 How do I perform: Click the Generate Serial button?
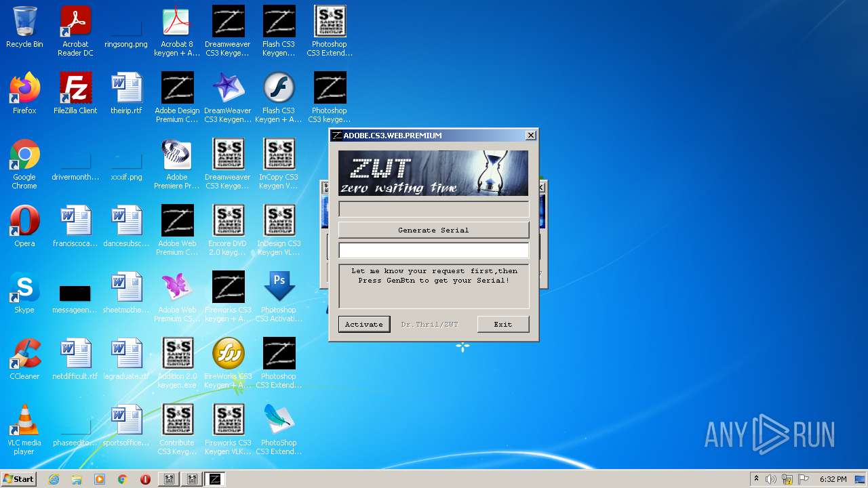tap(433, 230)
